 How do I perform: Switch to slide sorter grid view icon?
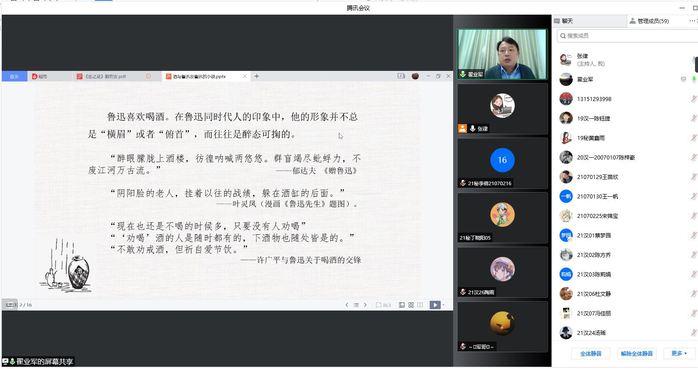point(411,305)
